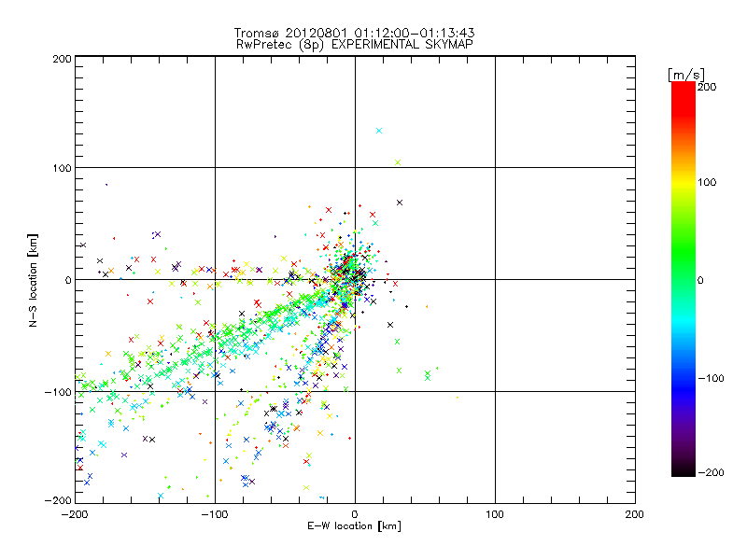Click the yellow-green X marker just above the 100 km gridline
This screenshot has width=747, height=560.
coord(398,162)
